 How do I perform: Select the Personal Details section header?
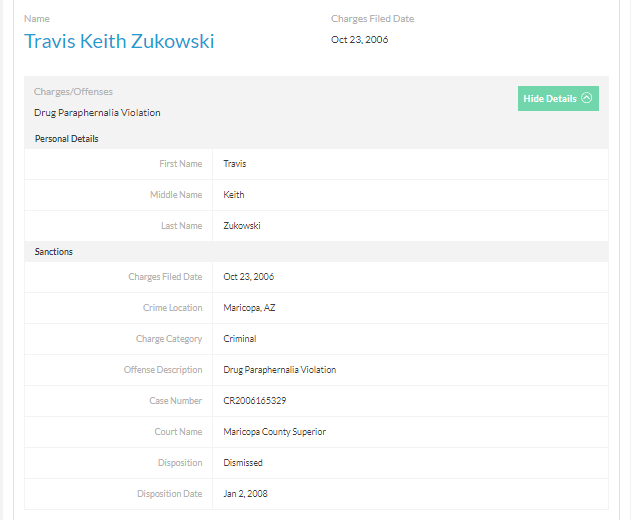[x=66, y=139]
